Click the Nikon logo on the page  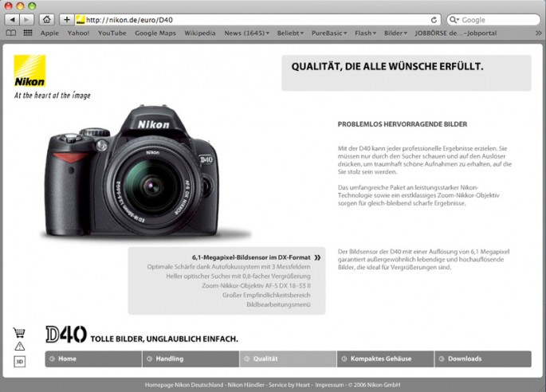tap(29, 71)
